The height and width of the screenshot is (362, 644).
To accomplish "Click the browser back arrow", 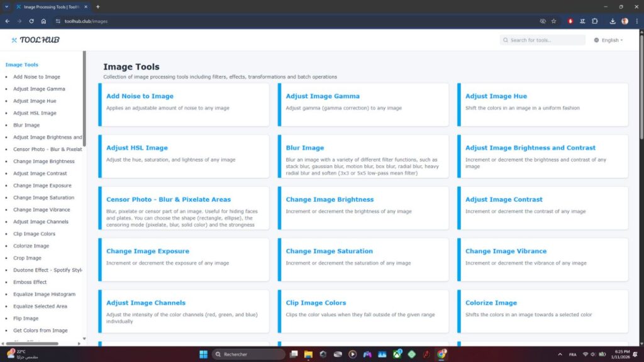I will 7,21.
